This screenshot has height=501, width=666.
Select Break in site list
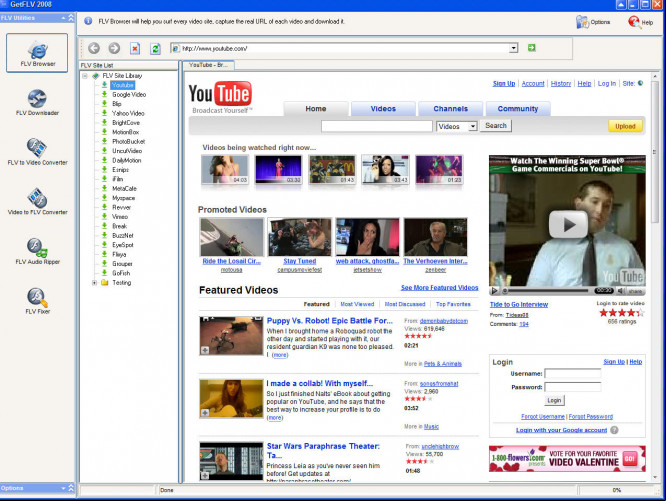[x=119, y=226]
